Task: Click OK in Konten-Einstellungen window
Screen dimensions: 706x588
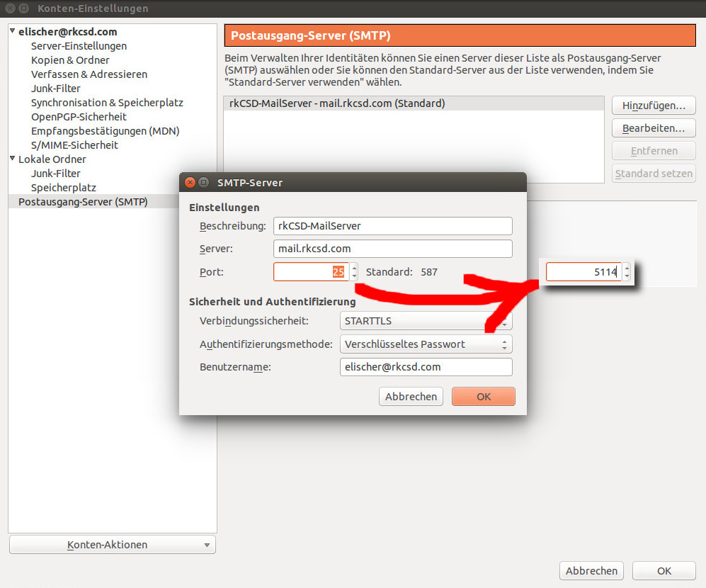Action: coord(664,571)
